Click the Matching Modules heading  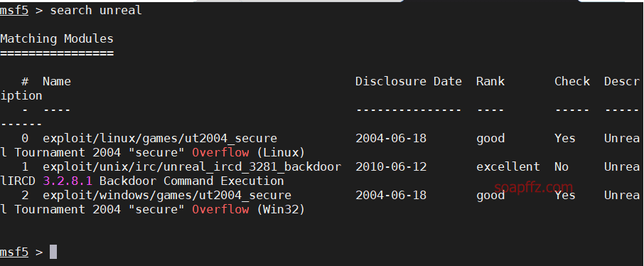[57, 39]
